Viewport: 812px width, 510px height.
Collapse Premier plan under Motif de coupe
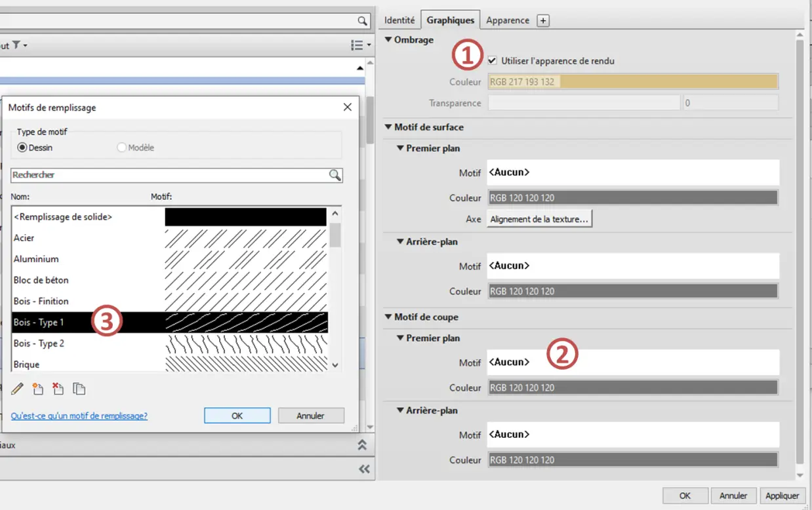point(400,338)
